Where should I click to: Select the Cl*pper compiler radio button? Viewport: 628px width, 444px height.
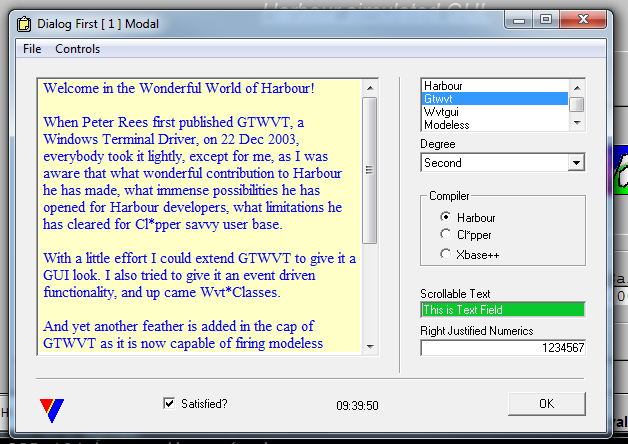tap(445, 234)
